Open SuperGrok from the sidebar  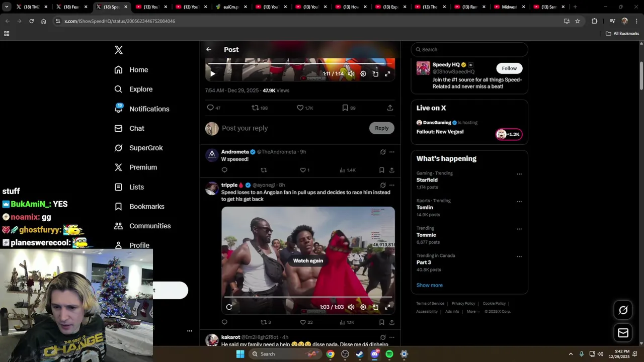point(138,148)
